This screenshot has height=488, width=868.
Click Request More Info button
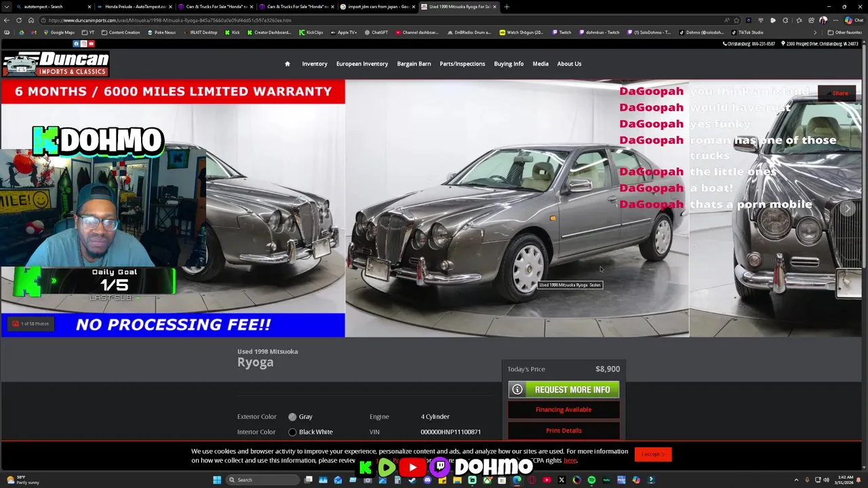[564, 390]
